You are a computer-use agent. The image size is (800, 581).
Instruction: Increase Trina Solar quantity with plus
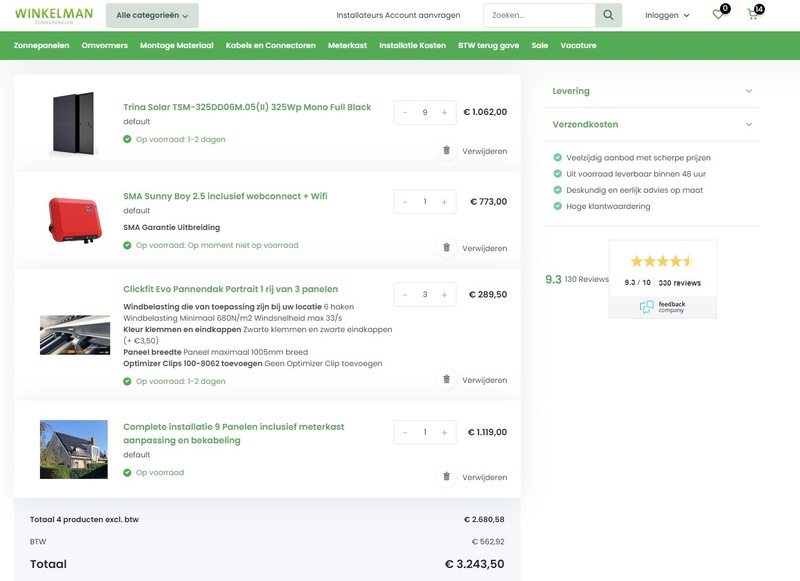(x=444, y=113)
